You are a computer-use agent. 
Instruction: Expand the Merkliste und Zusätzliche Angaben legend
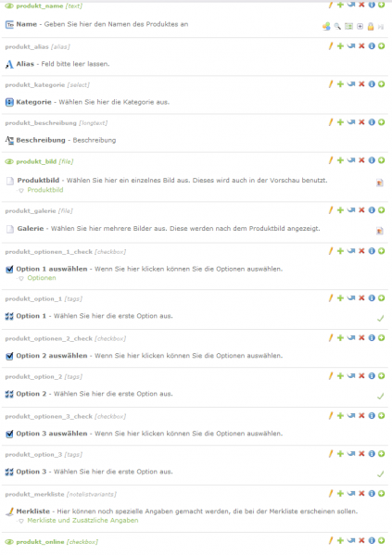pos(82,521)
